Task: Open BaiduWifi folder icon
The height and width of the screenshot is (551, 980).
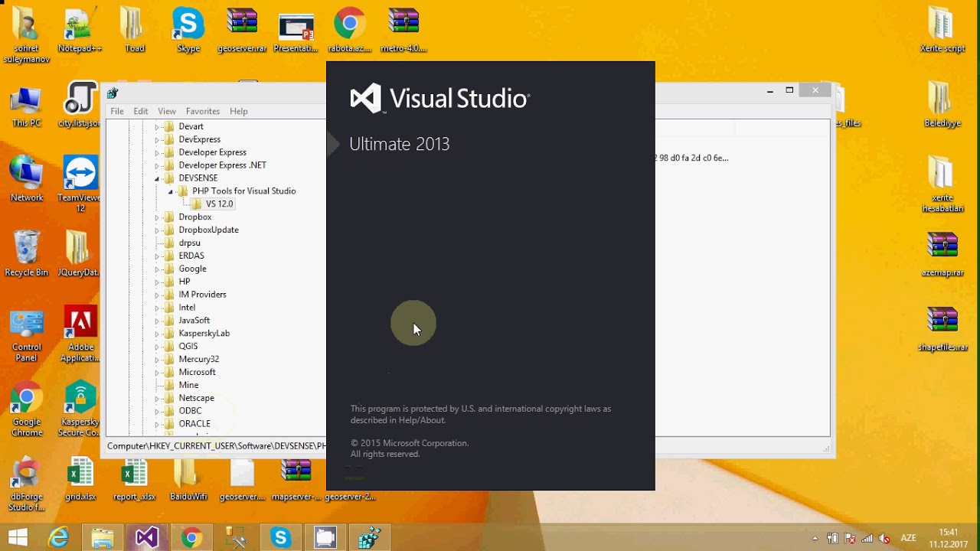Action: [188, 481]
